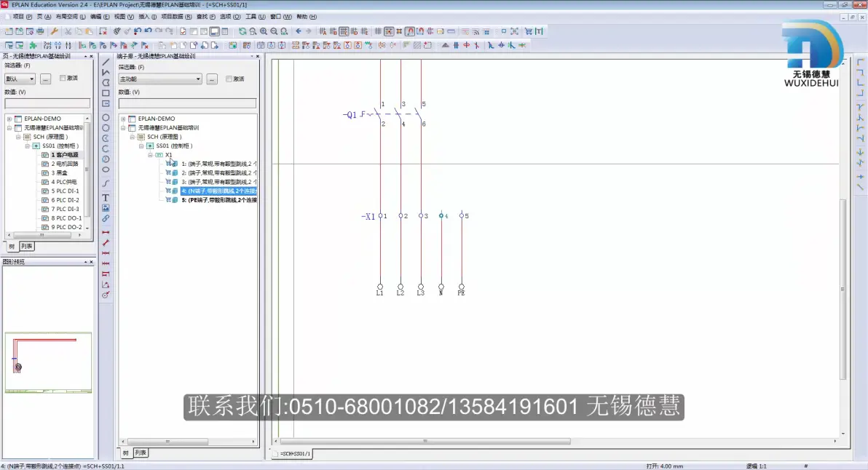Click the graphical preview thumbnail

[48, 363]
